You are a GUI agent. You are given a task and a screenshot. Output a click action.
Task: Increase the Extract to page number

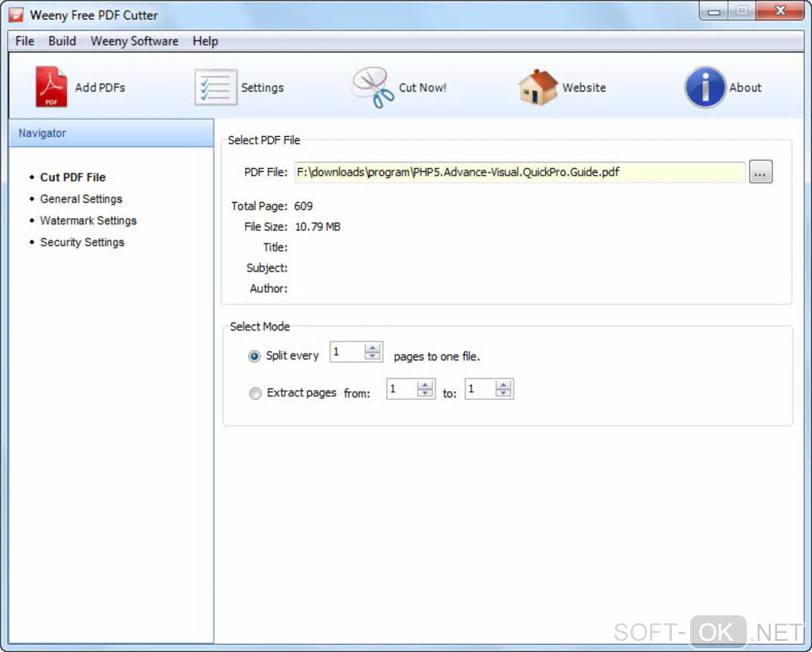click(503, 385)
